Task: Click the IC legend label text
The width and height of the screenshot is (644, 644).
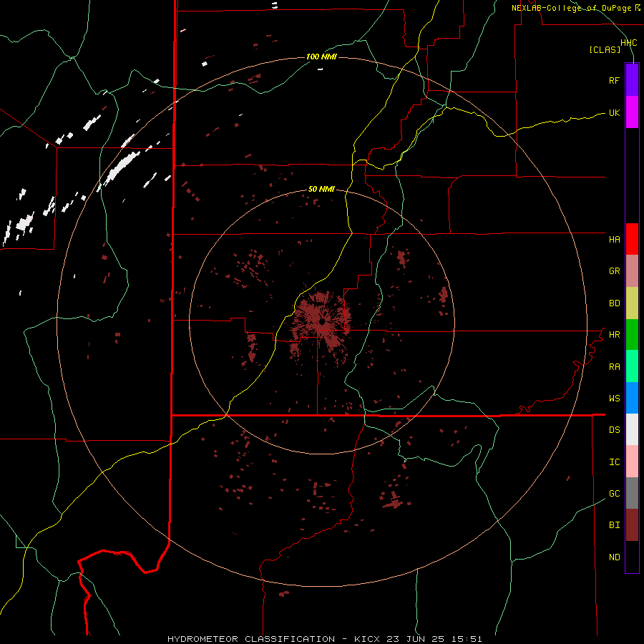Action: point(614,462)
